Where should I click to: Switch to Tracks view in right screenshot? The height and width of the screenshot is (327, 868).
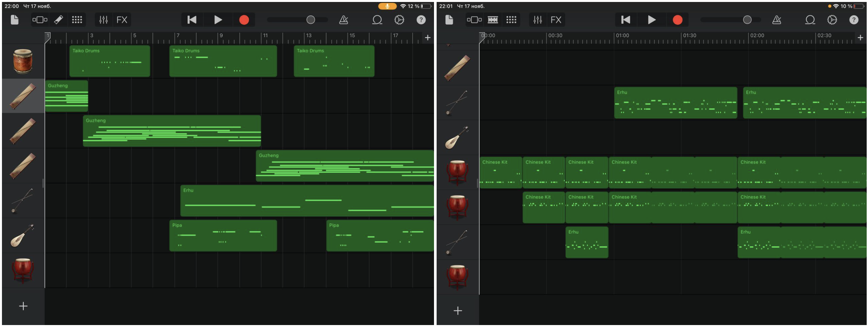pyautogui.click(x=474, y=20)
